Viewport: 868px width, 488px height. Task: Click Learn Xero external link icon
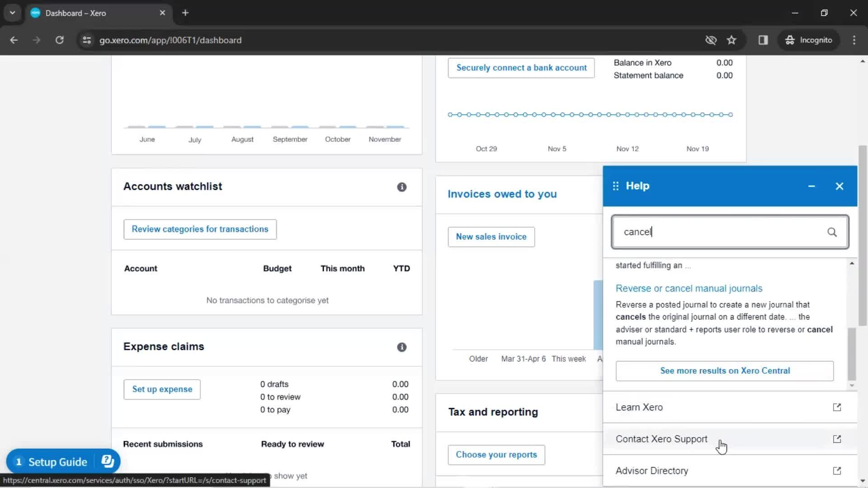pos(837,407)
